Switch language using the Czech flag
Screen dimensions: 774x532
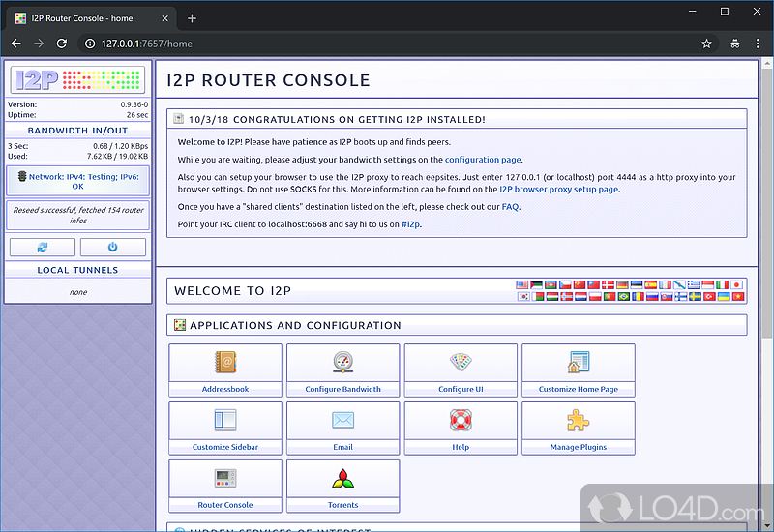pos(565,284)
